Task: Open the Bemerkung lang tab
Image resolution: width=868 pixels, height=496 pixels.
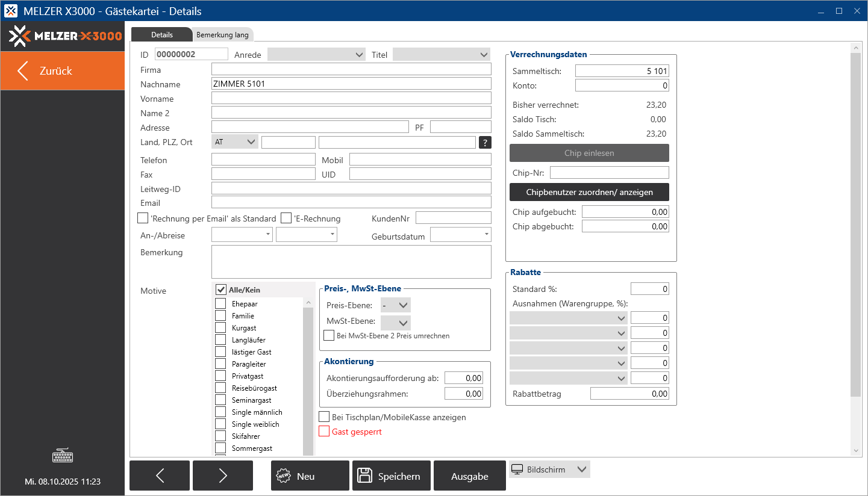Action: click(x=222, y=35)
